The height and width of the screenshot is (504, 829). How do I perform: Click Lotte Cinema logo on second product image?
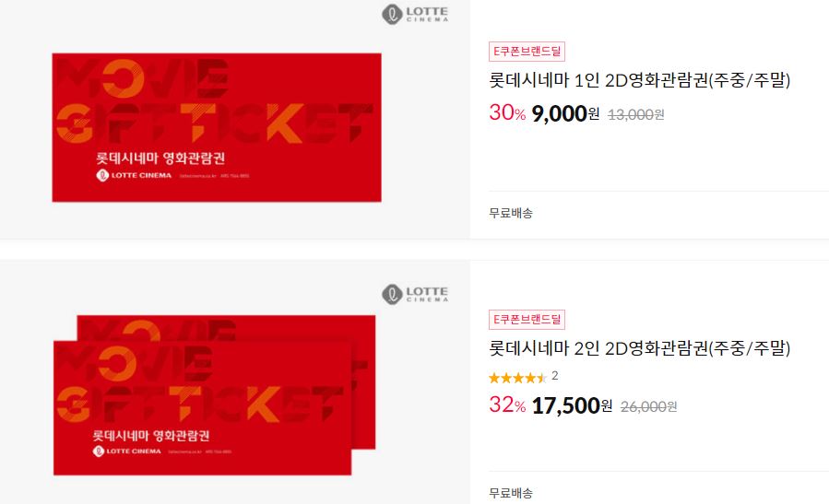[x=415, y=294]
